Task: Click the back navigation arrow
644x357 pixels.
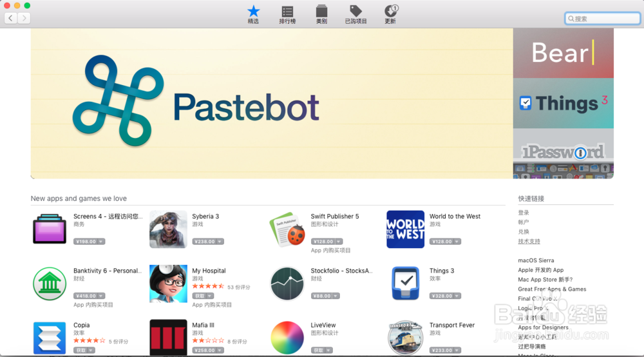Action: click(x=11, y=18)
